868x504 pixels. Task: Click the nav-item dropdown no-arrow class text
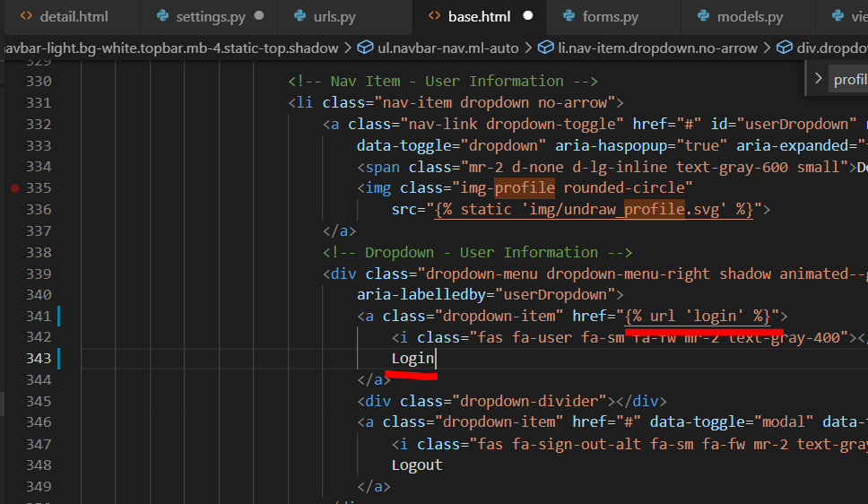tap(496, 103)
